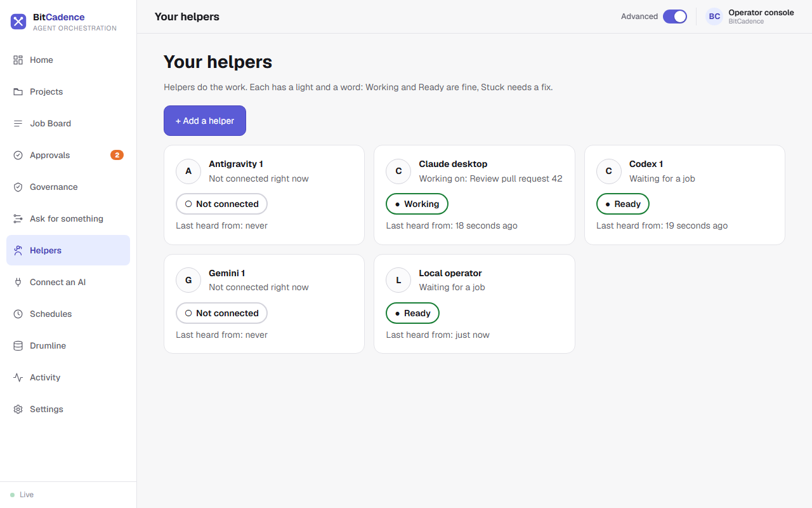Click the BC operator avatar
The width and height of the screenshot is (812, 508).
[x=714, y=17]
